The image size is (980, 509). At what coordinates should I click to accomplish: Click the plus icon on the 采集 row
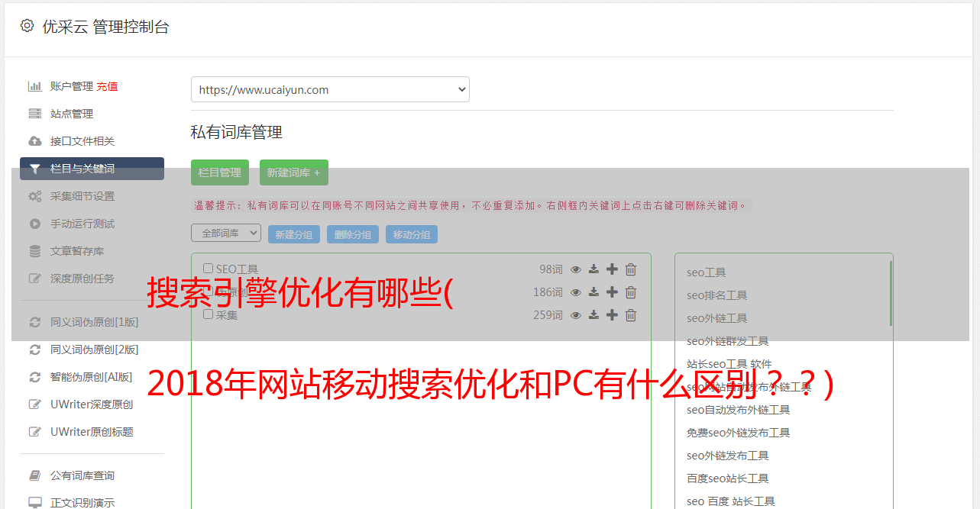(612, 315)
